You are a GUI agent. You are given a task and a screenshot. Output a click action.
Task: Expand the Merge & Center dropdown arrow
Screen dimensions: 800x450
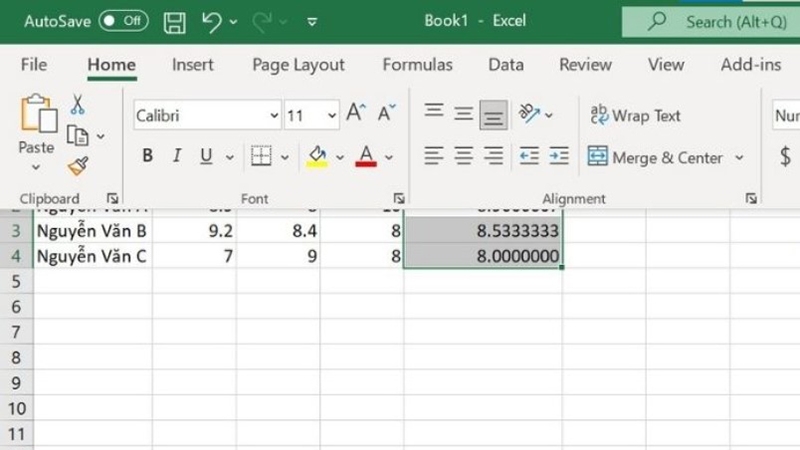click(x=739, y=158)
